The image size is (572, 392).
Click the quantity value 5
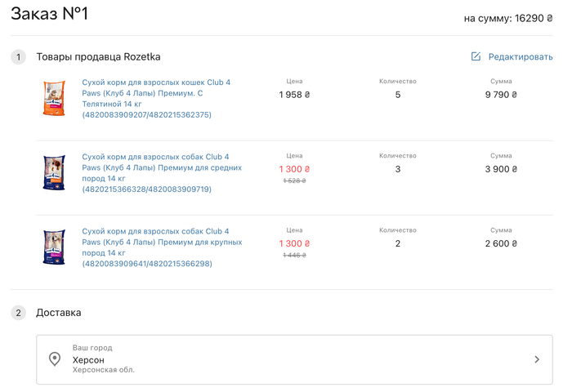(x=398, y=95)
